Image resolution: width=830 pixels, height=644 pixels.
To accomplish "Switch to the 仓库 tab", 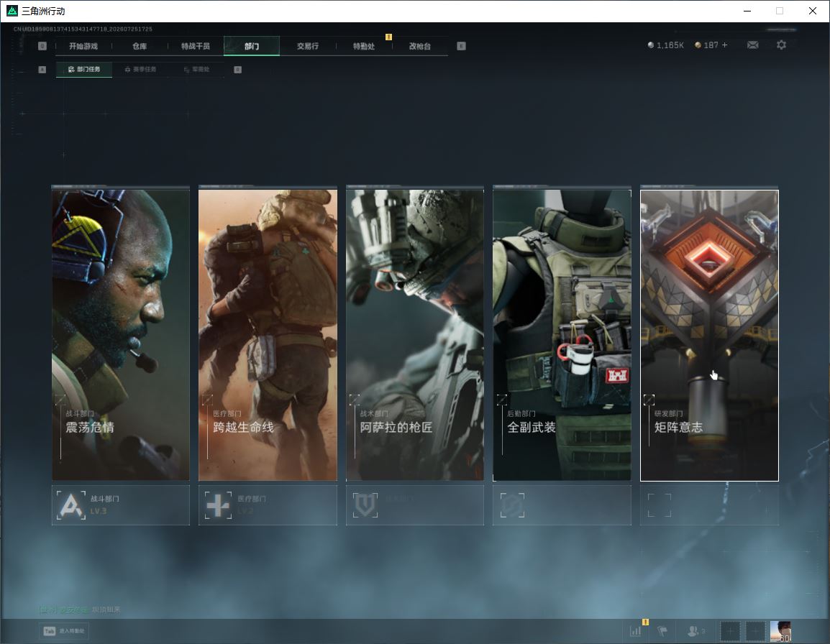I will tap(140, 46).
